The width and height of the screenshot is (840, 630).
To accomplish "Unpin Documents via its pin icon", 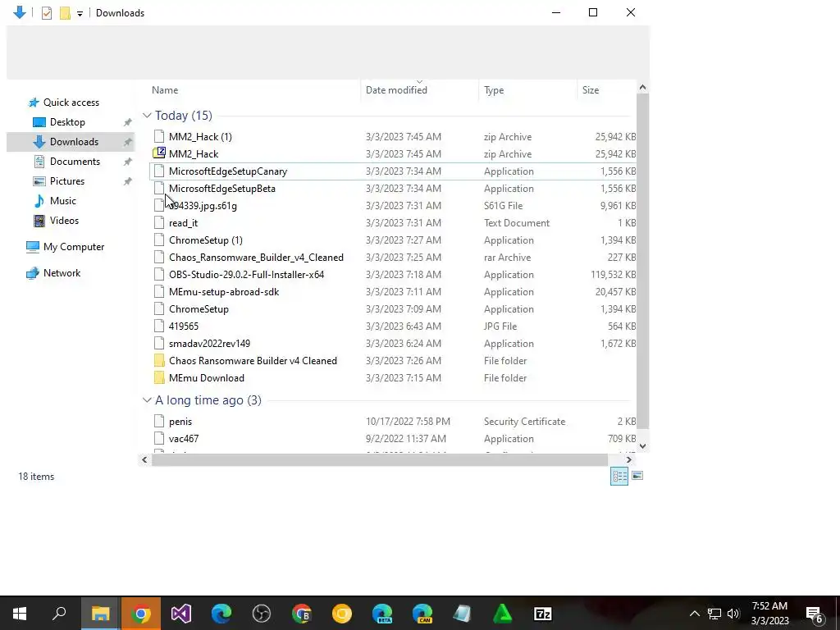I will 127,162.
